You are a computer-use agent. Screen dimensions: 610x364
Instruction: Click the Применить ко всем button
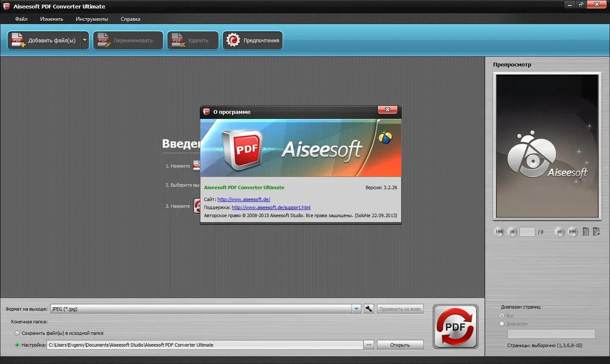pyautogui.click(x=400, y=309)
